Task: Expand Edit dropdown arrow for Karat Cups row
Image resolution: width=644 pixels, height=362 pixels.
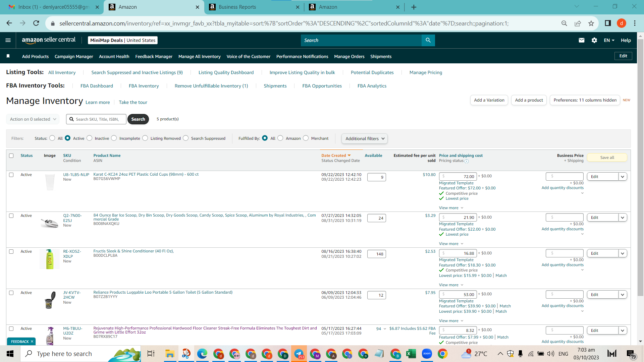Action: (623, 177)
